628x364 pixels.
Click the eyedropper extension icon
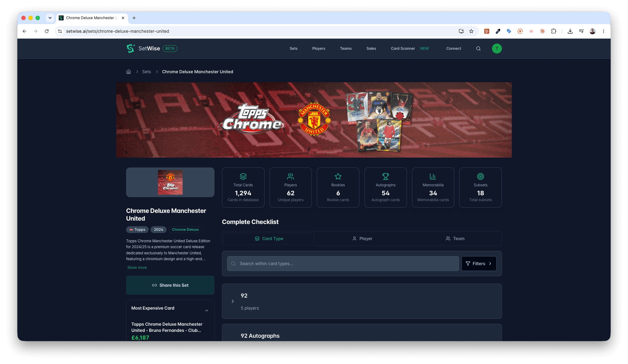[498, 31]
